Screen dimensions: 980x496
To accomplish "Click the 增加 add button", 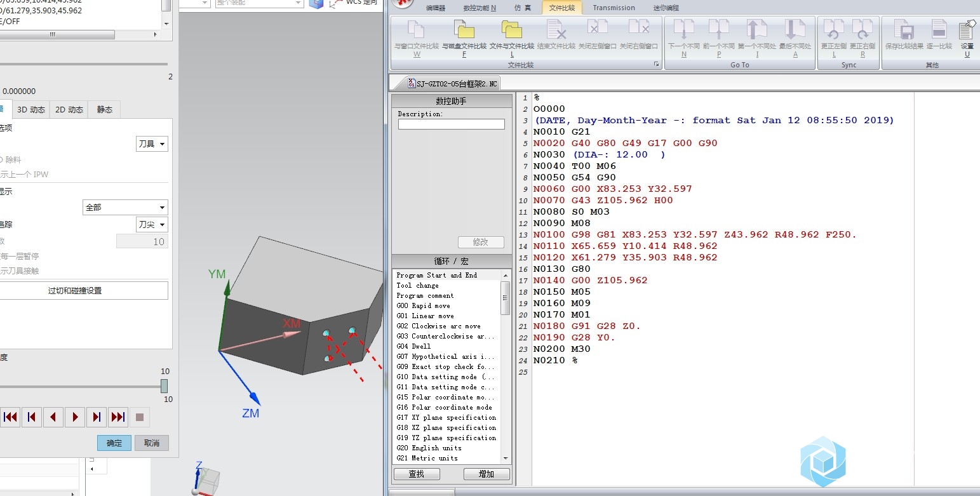I will point(487,474).
